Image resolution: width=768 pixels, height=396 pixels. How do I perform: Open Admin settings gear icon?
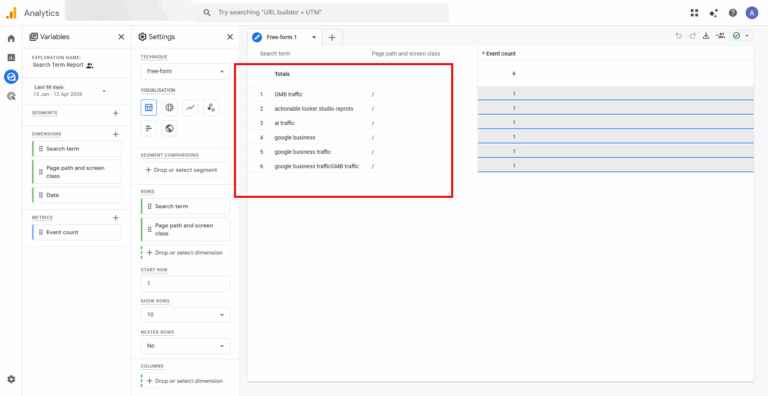(x=11, y=379)
